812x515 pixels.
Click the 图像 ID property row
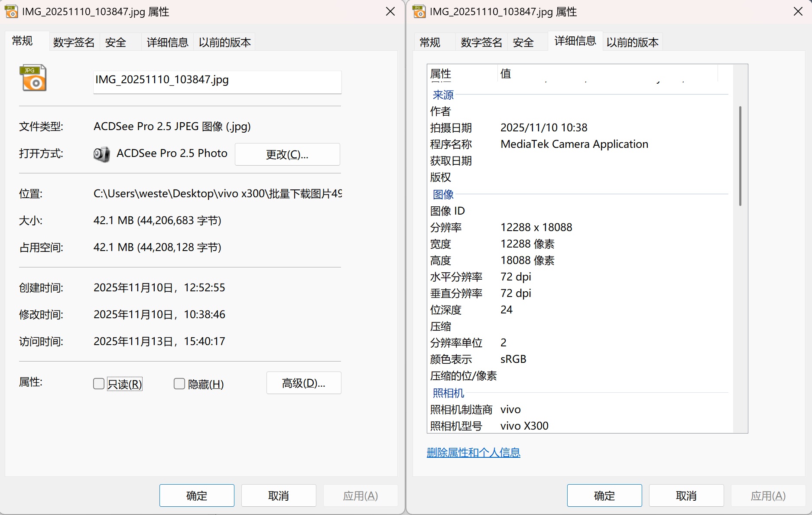[579, 211]
